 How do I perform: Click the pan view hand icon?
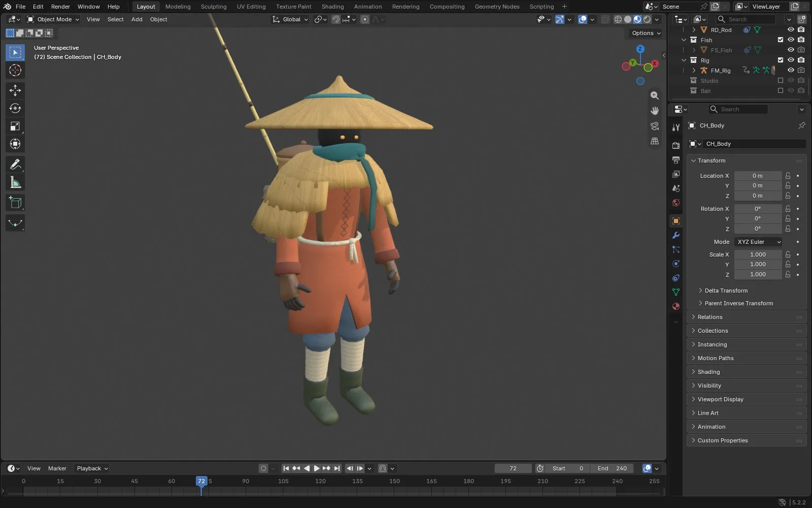pos(655,111)
